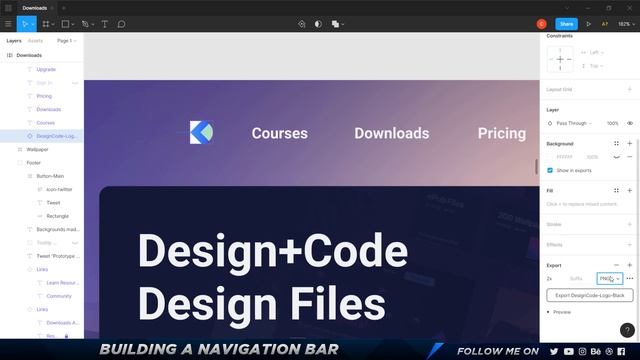Select the Pricing text layer
The width and height of the screenshot is (640, 360).
point(44,96)
